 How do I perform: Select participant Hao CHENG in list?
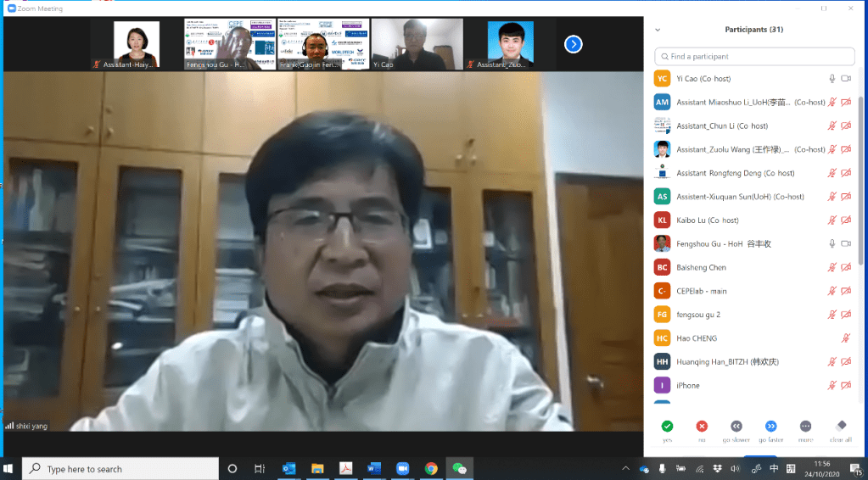pyautogui.click(x=696, y=338)
